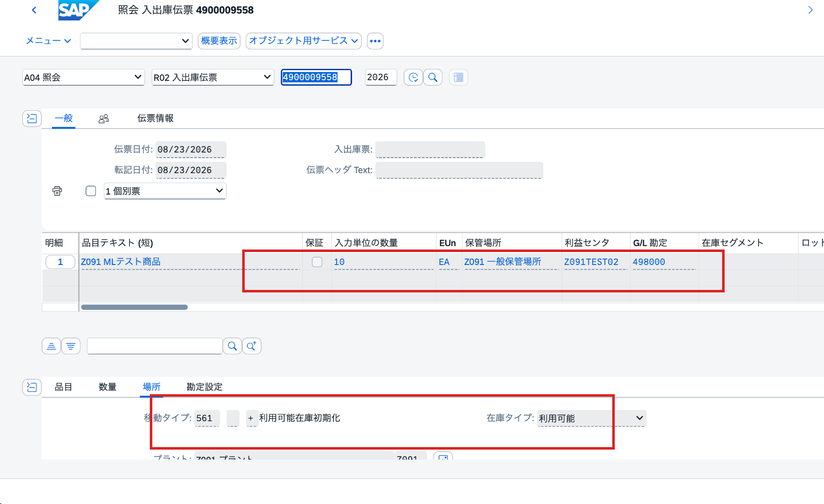This screenshot has height=504, width=824.
Task: Toggle the print checkbox beside 個別票
Action: pos(91,191)
